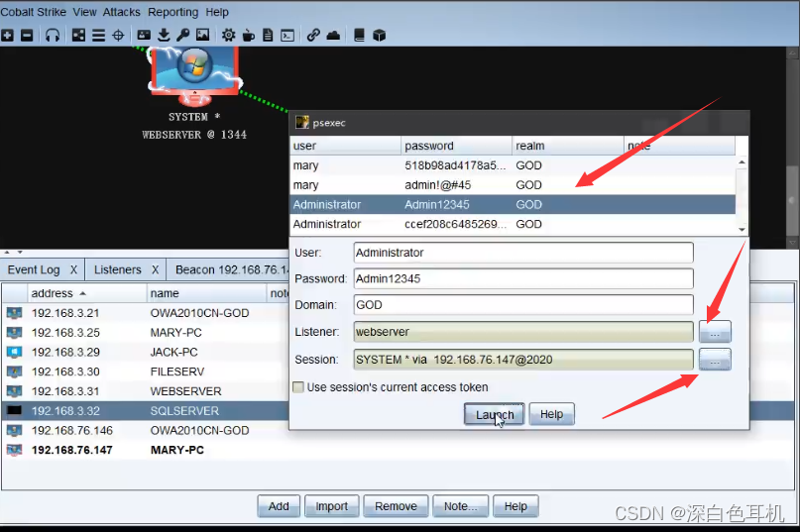Click the document macro icon in toolbar
The width and height of the screenshot is (800, 532).
pyautogui.click(x=268, y=36)
